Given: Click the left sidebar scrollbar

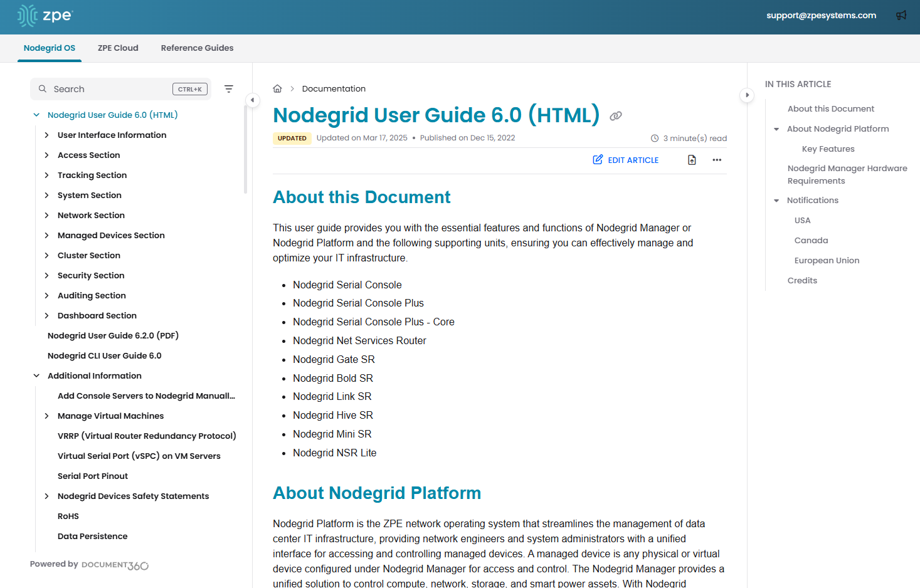Looking at the screenshot, I should click(245, 149).
